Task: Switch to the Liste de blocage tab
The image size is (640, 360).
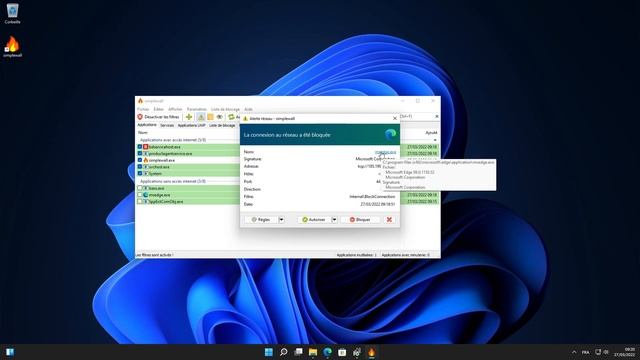Action: 222,125
